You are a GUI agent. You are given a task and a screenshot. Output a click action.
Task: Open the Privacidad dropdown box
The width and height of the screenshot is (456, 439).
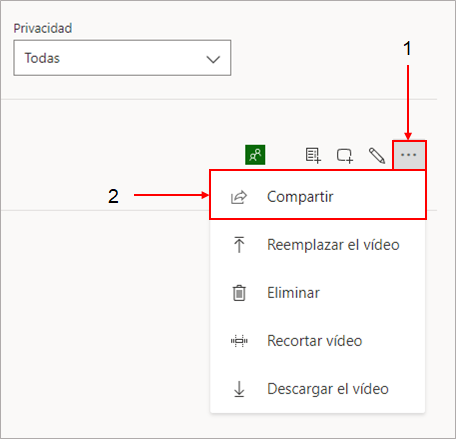point(122,58)
